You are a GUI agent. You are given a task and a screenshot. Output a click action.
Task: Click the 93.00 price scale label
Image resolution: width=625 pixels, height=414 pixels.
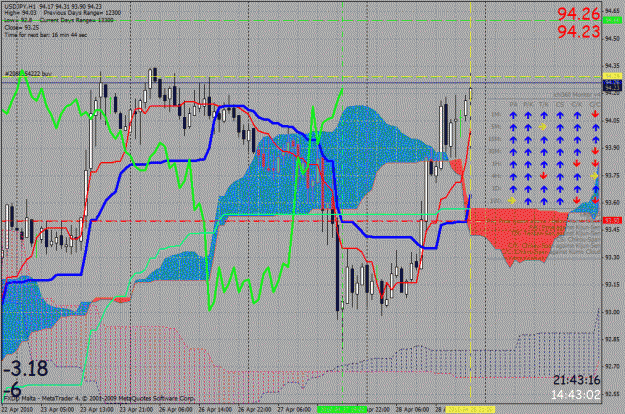612,312
